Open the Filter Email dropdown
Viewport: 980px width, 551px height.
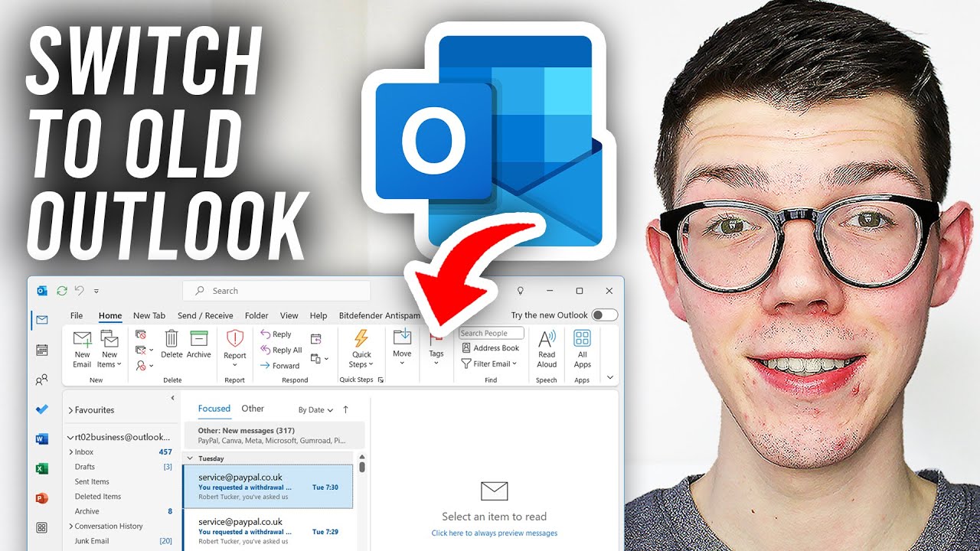coord(490,364)
